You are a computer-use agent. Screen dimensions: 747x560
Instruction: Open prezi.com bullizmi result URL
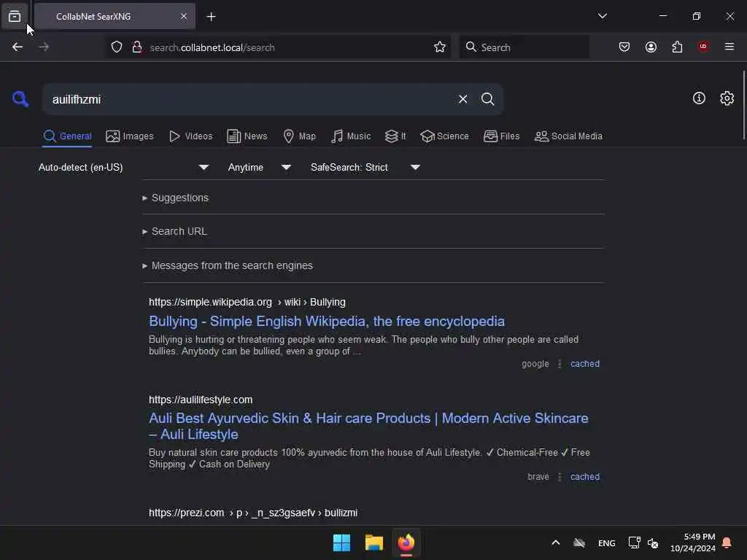click(253, 513)
